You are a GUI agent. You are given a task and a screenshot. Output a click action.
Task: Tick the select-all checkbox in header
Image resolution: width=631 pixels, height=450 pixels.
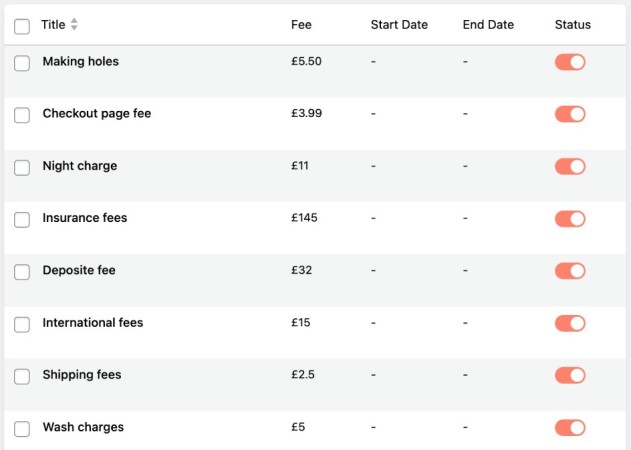tap(22, 27)
